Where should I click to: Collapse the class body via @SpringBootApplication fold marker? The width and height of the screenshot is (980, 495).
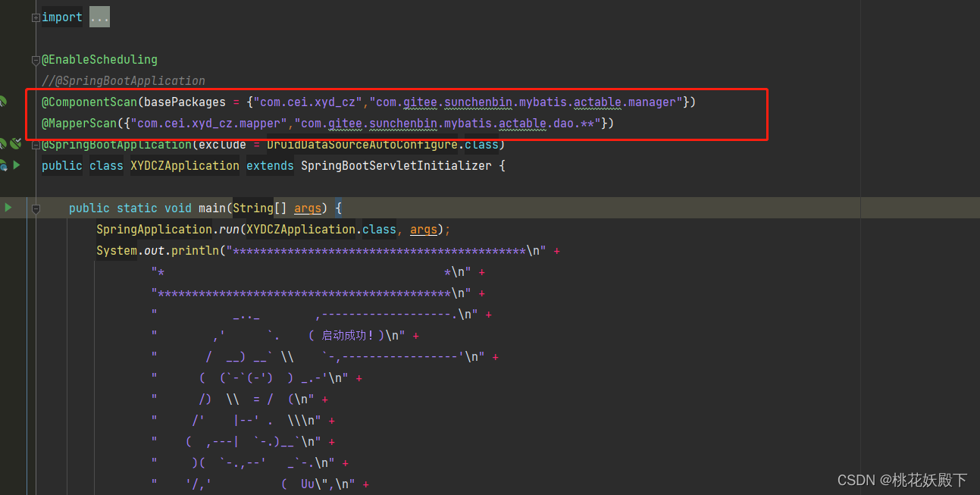coord(35,144)
